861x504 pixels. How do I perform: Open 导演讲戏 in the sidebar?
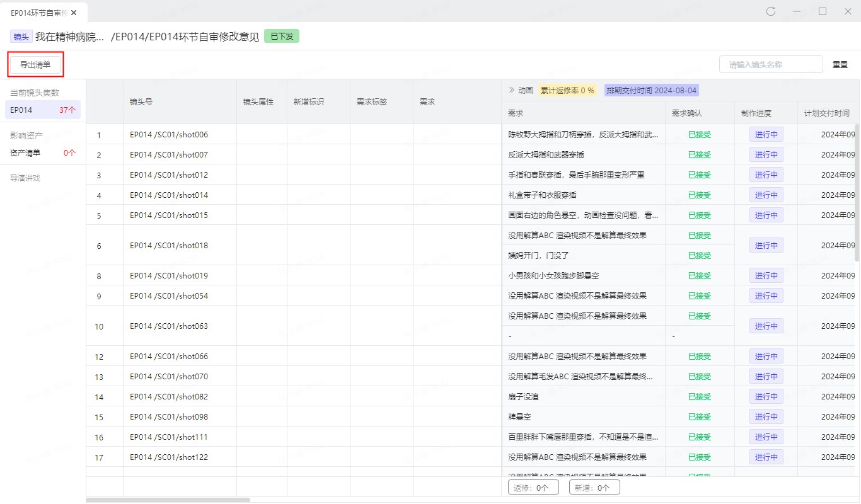(x=25, y=178)
